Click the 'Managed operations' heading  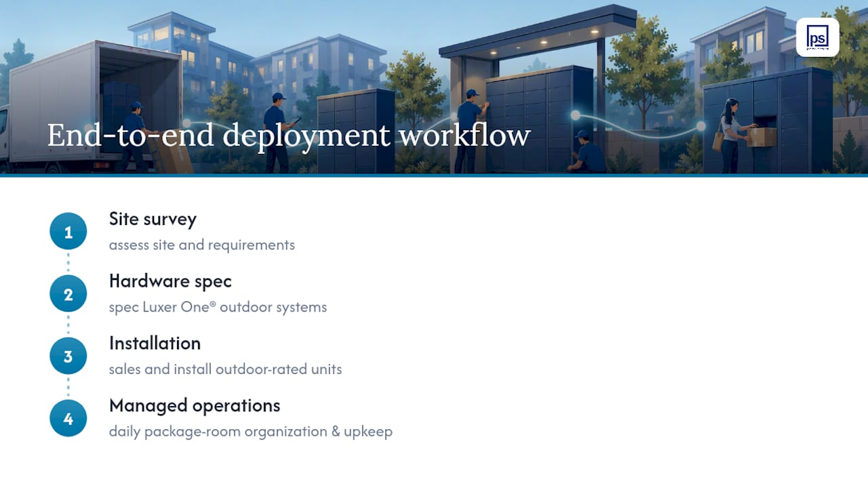point(195,405)
